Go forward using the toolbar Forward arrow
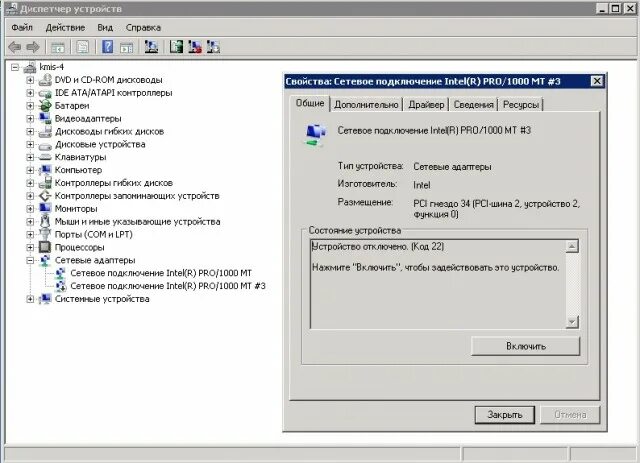 click(x=33, y=47)
